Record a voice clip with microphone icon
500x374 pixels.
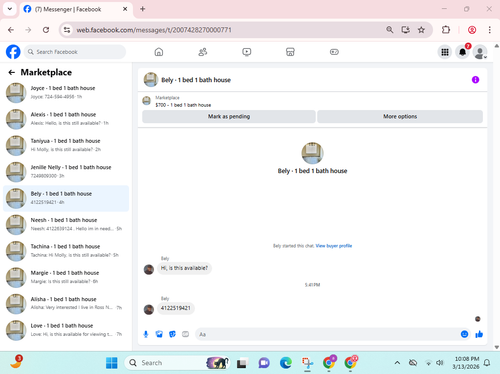[146, 334]
